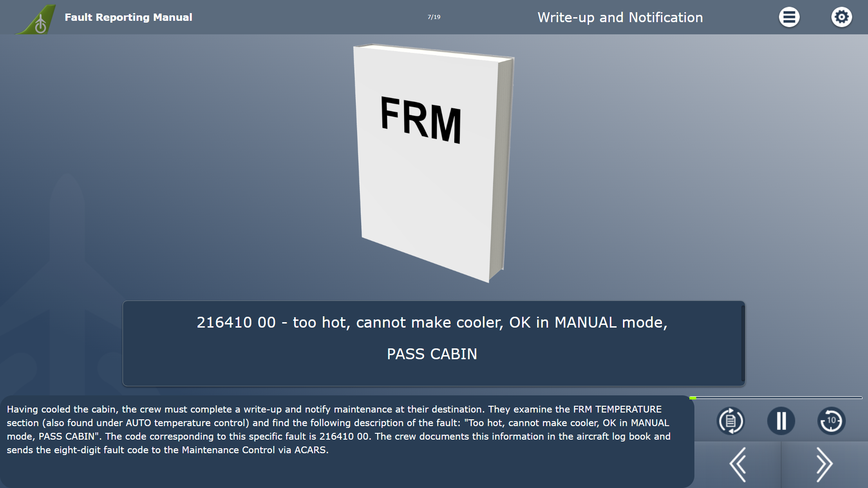
Task: Select the green progress bar slider
Action: pyautogui.click(x=694, y=398)
